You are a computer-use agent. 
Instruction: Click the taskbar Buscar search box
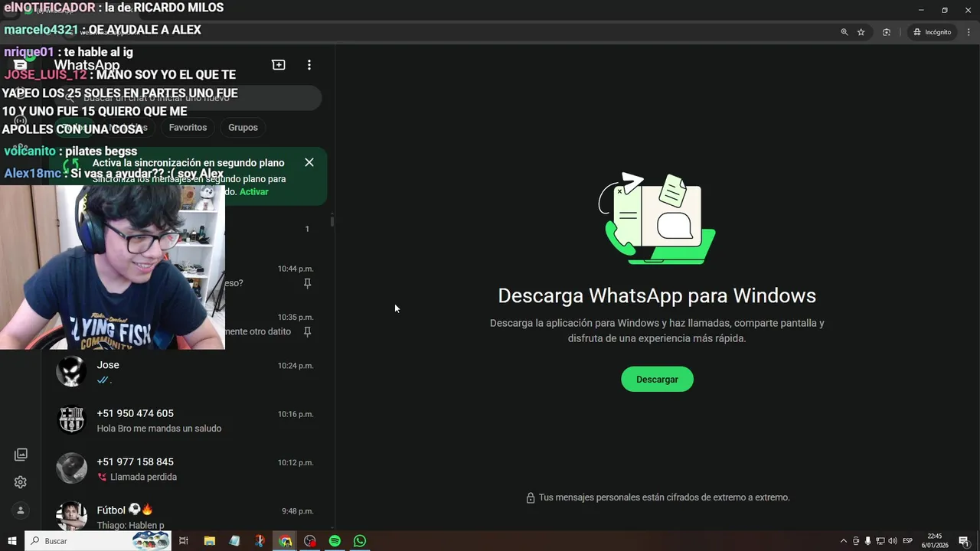point(98,541)
